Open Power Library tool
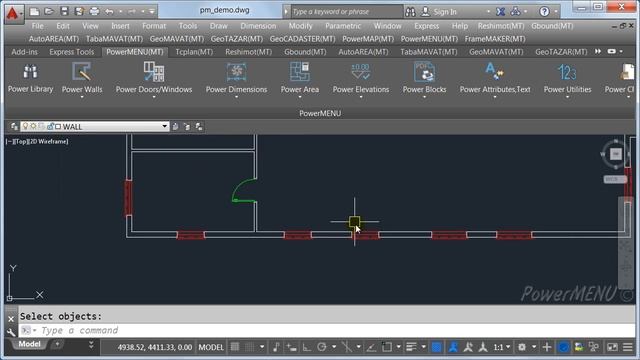Viewport: 640px width, 360px height. point(30,78)
